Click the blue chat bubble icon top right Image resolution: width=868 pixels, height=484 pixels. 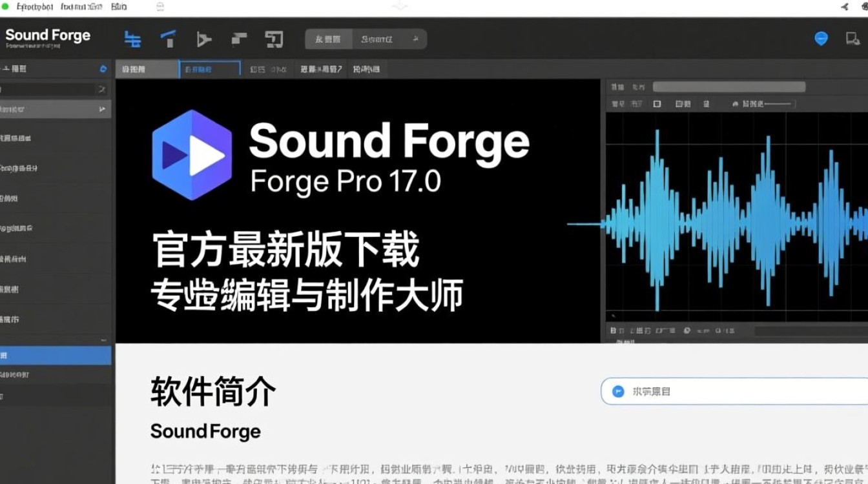pos(821,39)
